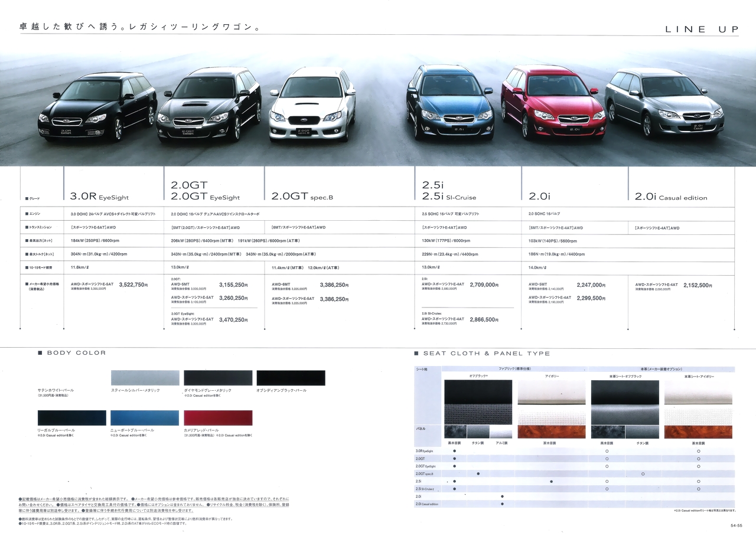The image size is (756, 536).
Task: Click the 3.0 DOHC 24バルブ engine description
Action: [113, 214]
